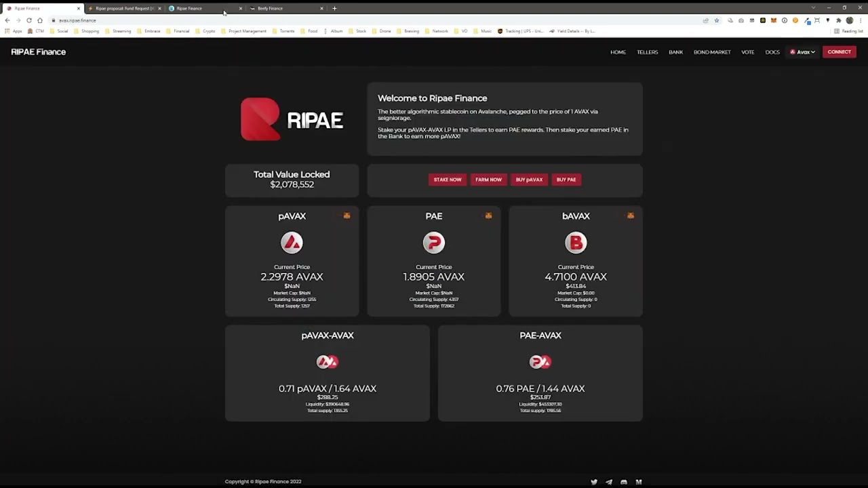Open MetaMask fox extension in toolbar
The image size is (868, 488).
774,20
